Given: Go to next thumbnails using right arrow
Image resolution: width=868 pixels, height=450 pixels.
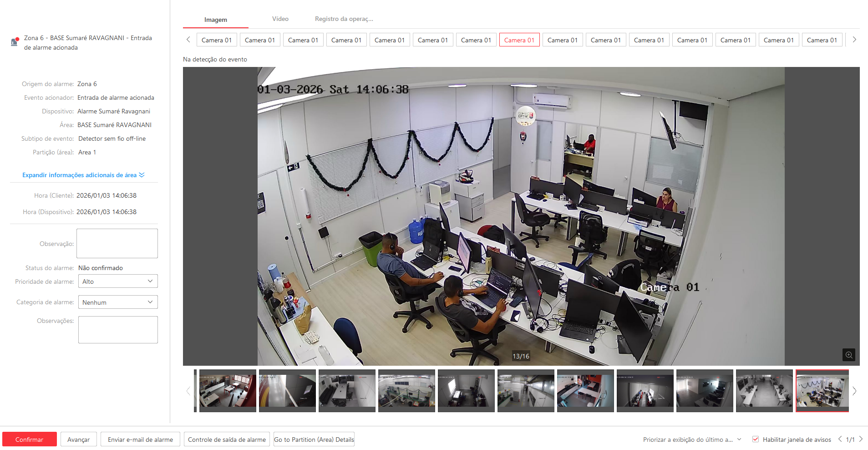Looking at the screenshot, I should click(x=854, y=391).
